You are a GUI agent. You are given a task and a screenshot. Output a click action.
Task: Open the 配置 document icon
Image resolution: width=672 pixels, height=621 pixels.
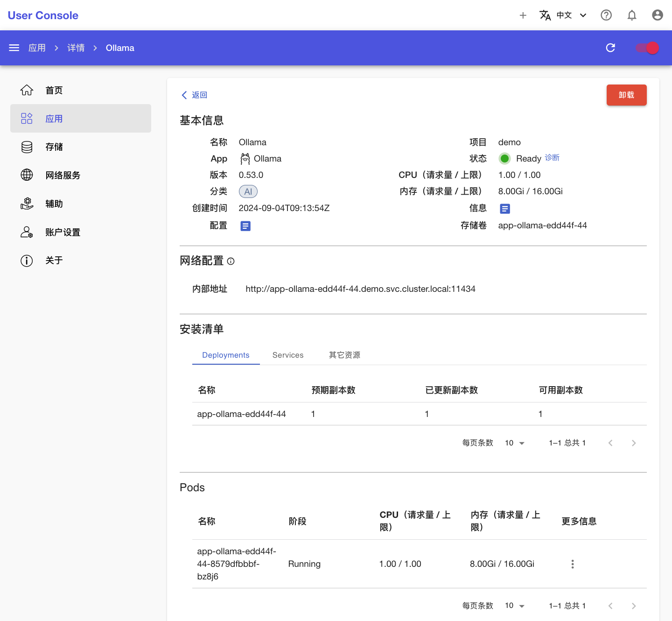coord(245,226)
